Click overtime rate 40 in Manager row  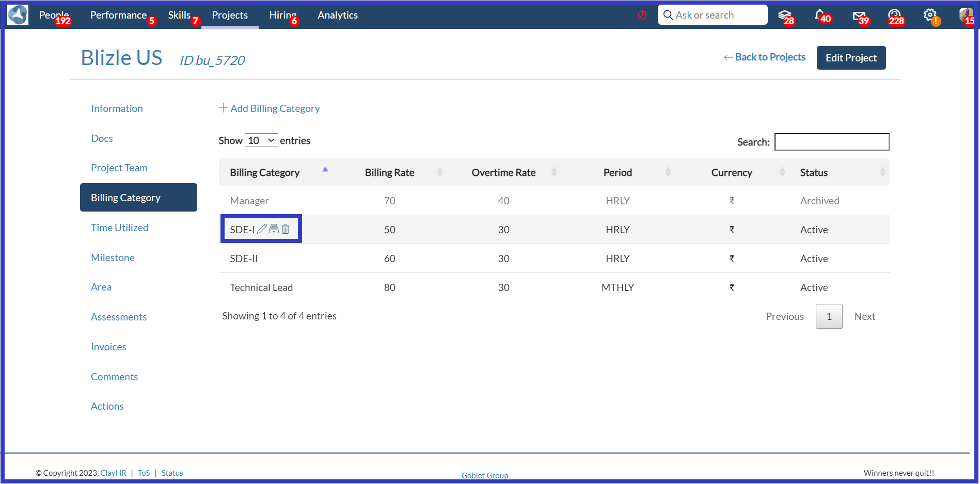[x=503, y=201]
